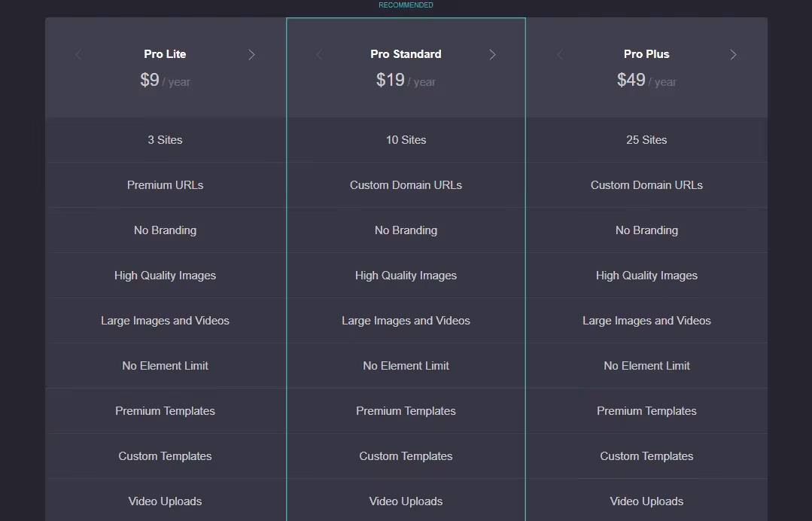This screenshot has height=521, width=812.
Task: Click Video Uploads in Pro Standard
Action: [406, 501]
